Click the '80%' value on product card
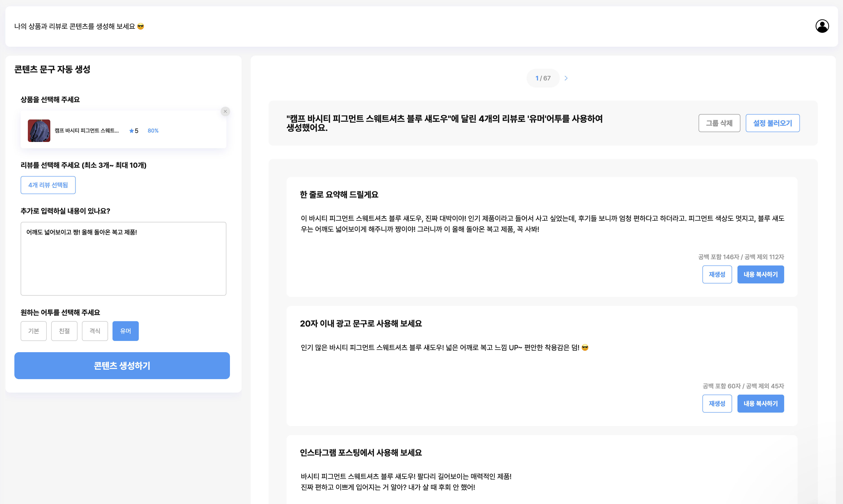The height and width of the screenshot is (504, 843). point(153,131)
